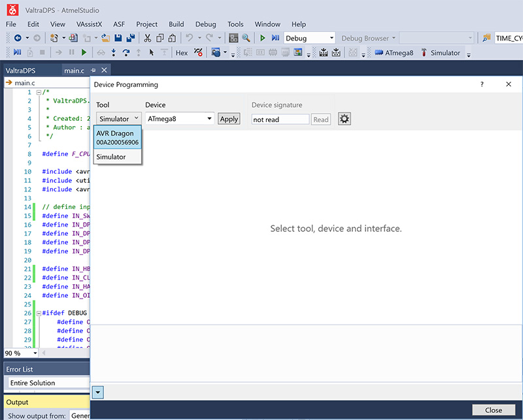523x420 pixels.
Task: Open the Debug configuration dropdown
Action: (x=309, y=39)
